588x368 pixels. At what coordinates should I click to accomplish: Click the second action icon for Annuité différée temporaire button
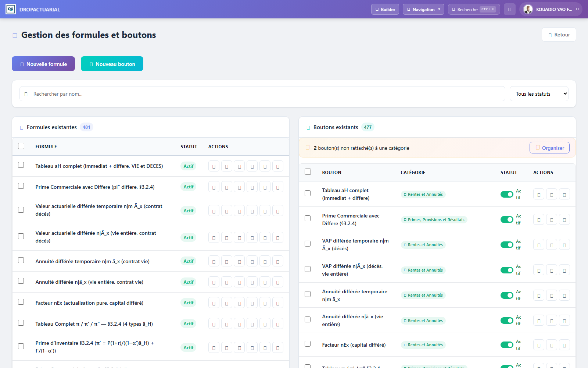pos(552,295)
